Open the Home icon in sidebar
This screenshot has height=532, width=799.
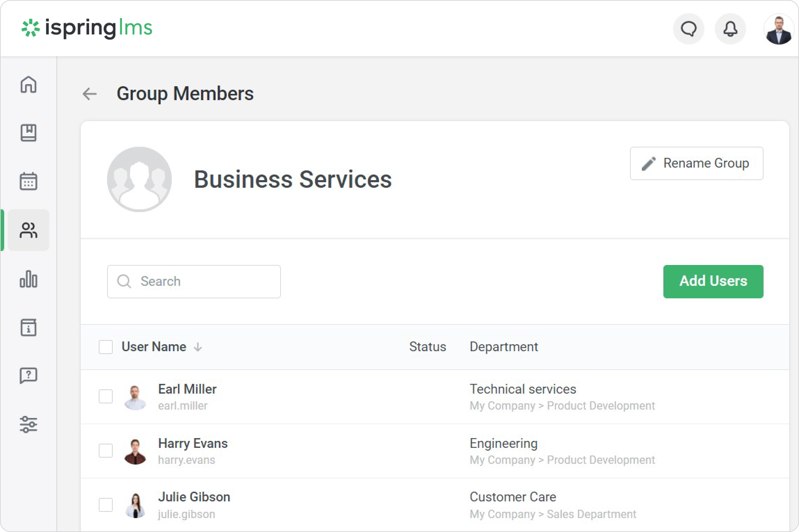(x=28, y=84)
